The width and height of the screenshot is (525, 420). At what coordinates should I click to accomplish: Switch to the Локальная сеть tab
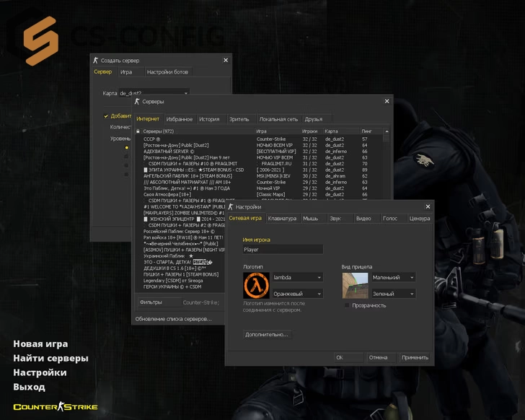point(278,119)
